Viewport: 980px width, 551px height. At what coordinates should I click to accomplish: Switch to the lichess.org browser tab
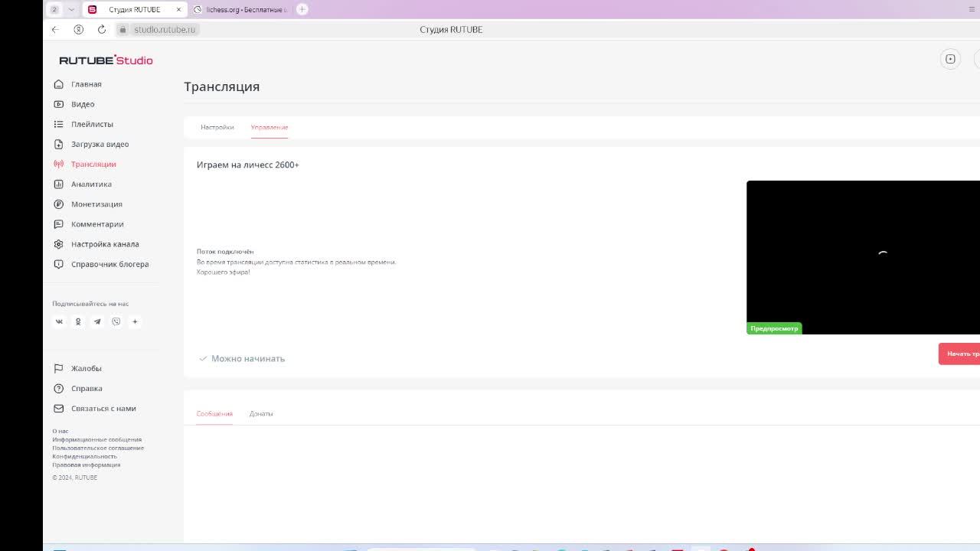(x=240, y=9)
